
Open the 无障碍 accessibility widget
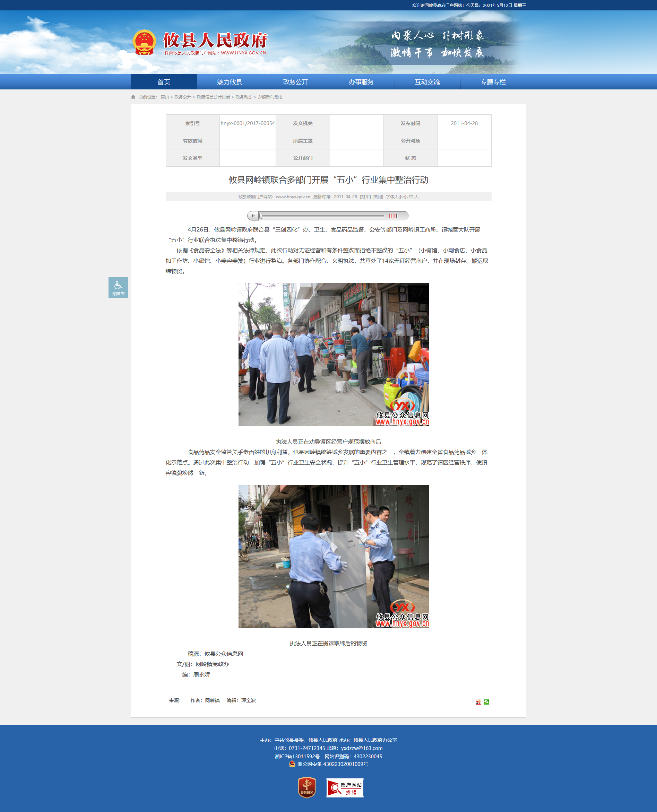tap(118, 287)
